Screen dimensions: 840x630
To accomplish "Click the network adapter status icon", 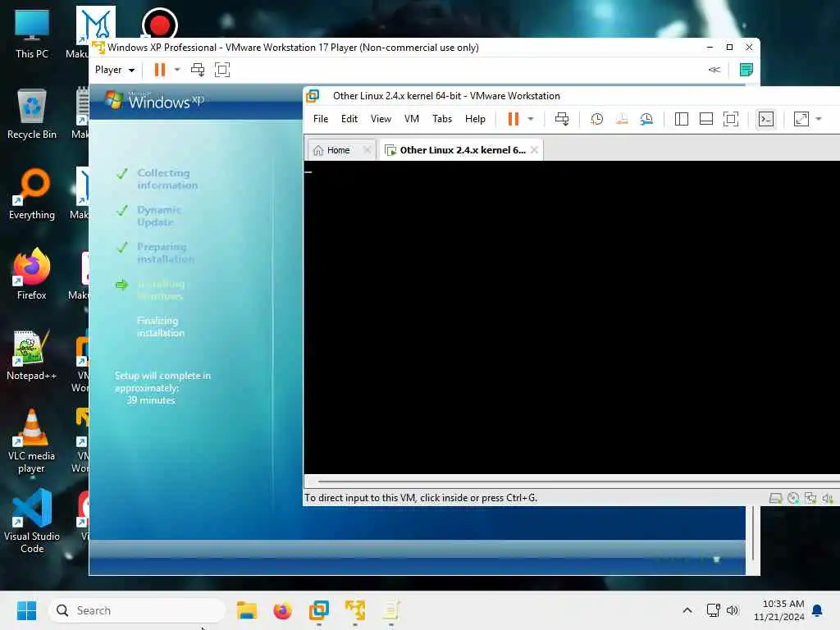I will pyautogui.click(x=810, y=498).
